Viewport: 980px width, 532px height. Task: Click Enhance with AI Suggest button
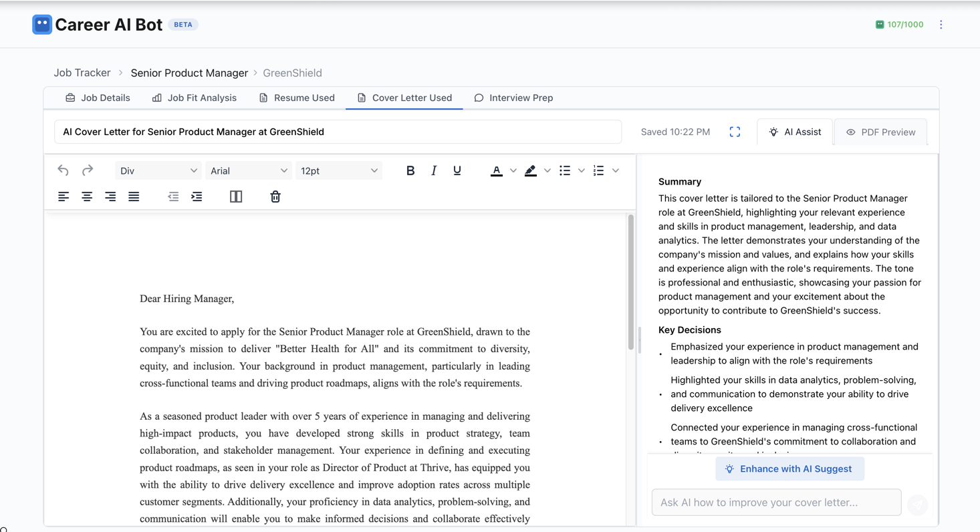click(x=789, y=469)
